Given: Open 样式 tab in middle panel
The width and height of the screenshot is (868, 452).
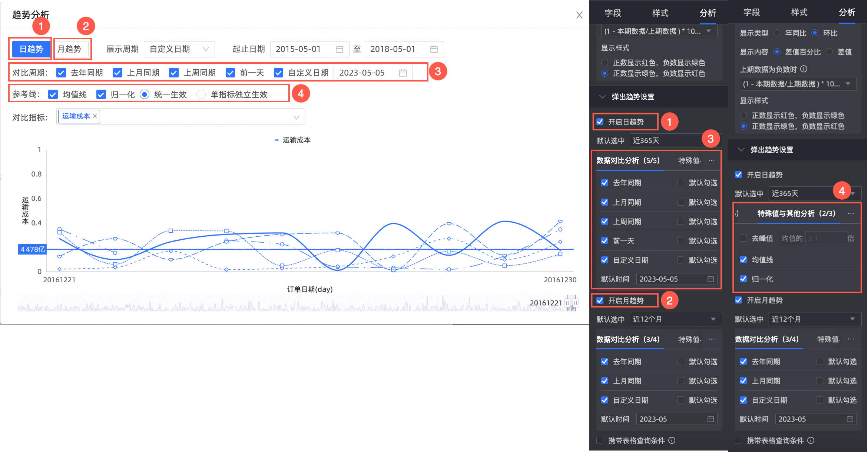Looking at the screenshot, I should (660, 13).
